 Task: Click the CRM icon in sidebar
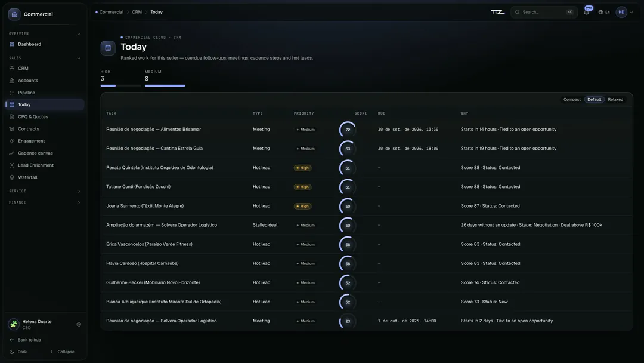[12, 68]
